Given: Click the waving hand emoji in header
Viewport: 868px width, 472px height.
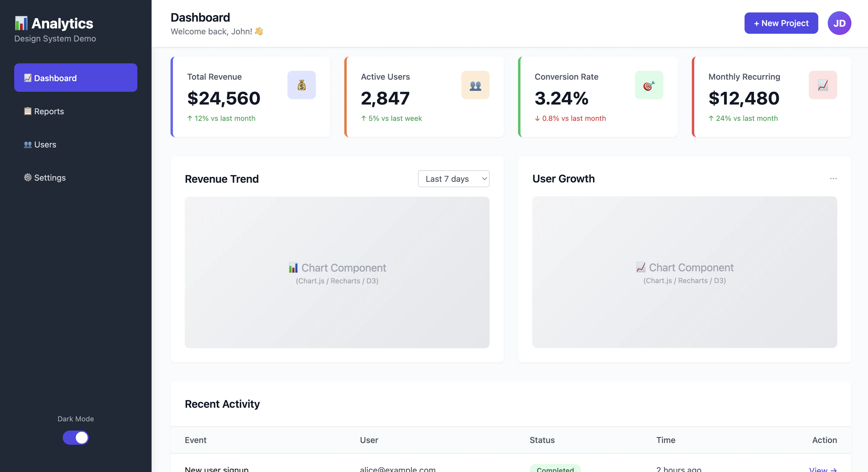Looking at the screenshot, I should (x=259, y=31).
